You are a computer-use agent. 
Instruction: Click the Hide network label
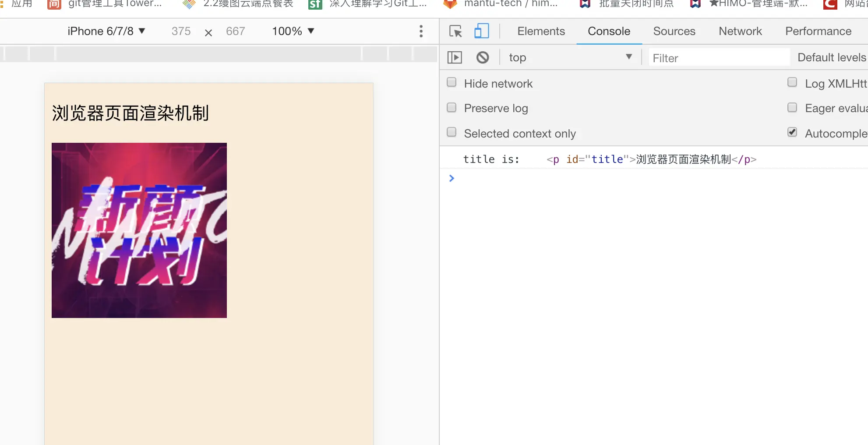click(498, 84)
